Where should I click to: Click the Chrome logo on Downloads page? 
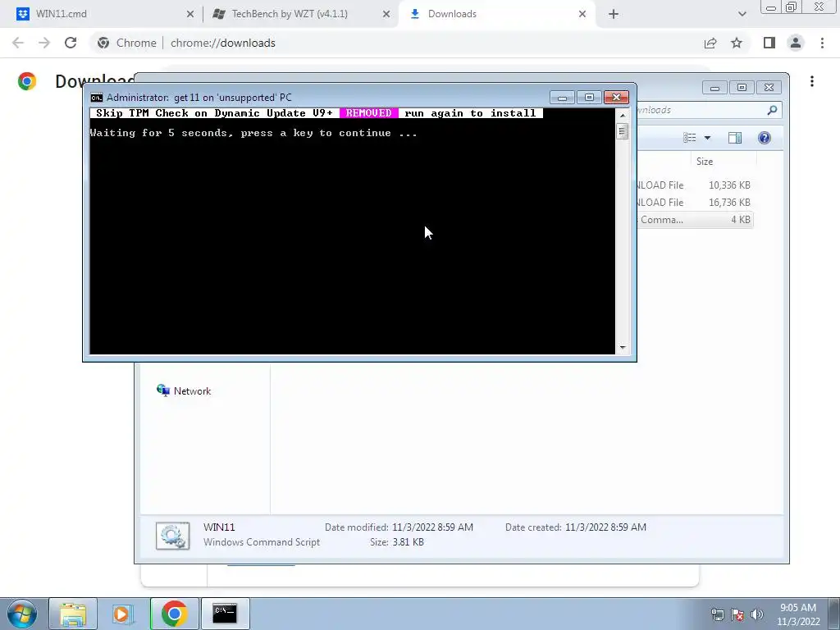[x=27, y=81]
